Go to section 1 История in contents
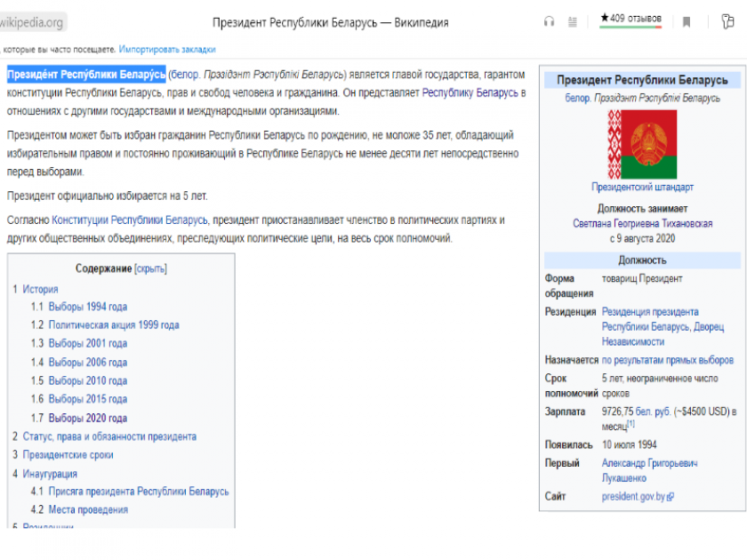 point(40,289)
